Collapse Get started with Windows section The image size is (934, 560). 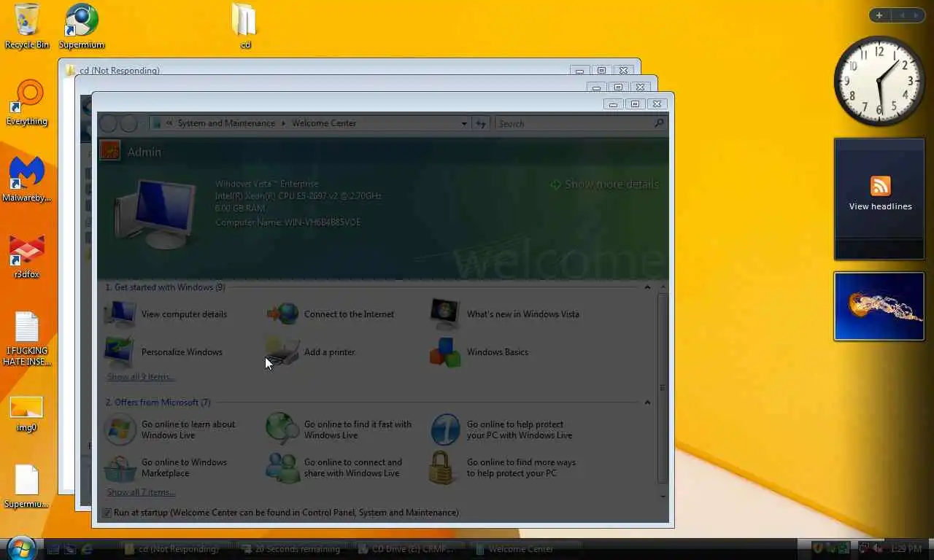point(647,287)
